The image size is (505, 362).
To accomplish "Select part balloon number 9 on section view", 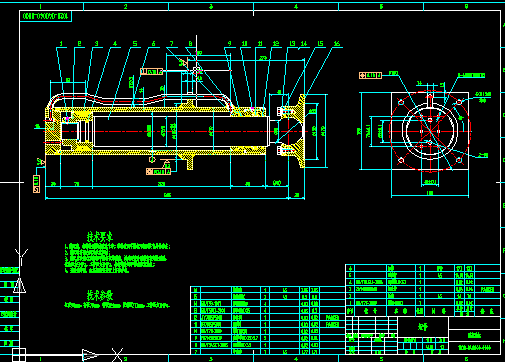I will (229, 44).
